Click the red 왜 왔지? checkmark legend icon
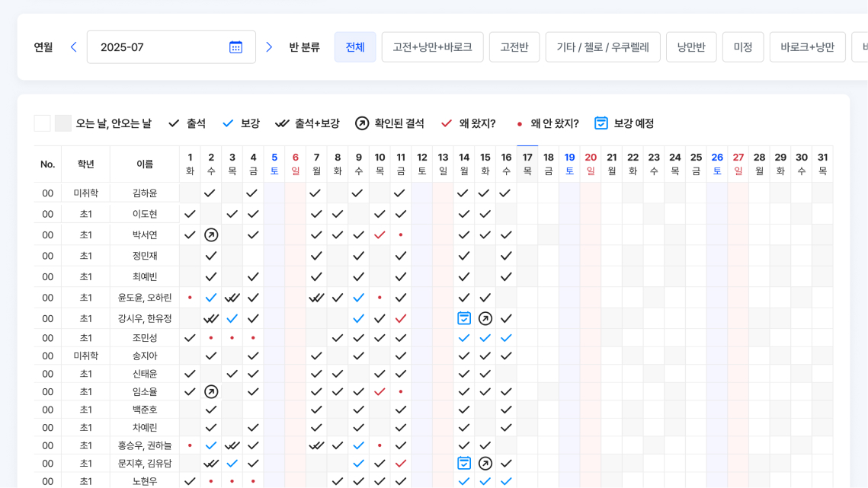868x488 pixels. coord(446,122)
